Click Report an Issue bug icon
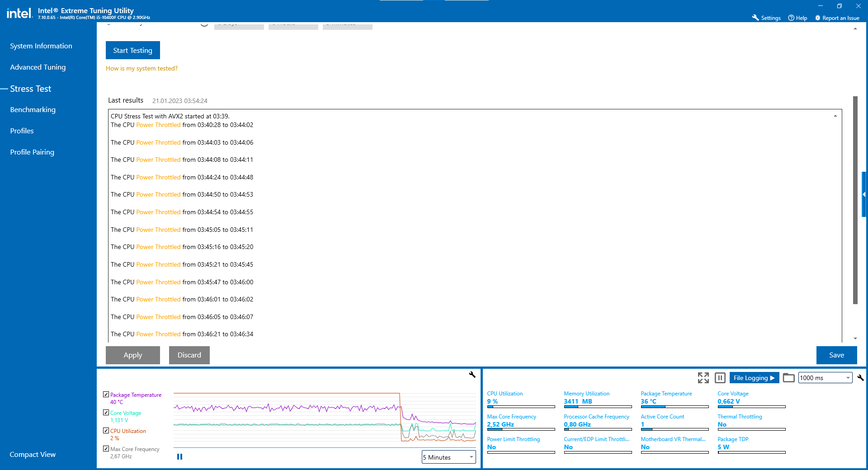Screen dimensions: 868x470 [x=817, y=18]
